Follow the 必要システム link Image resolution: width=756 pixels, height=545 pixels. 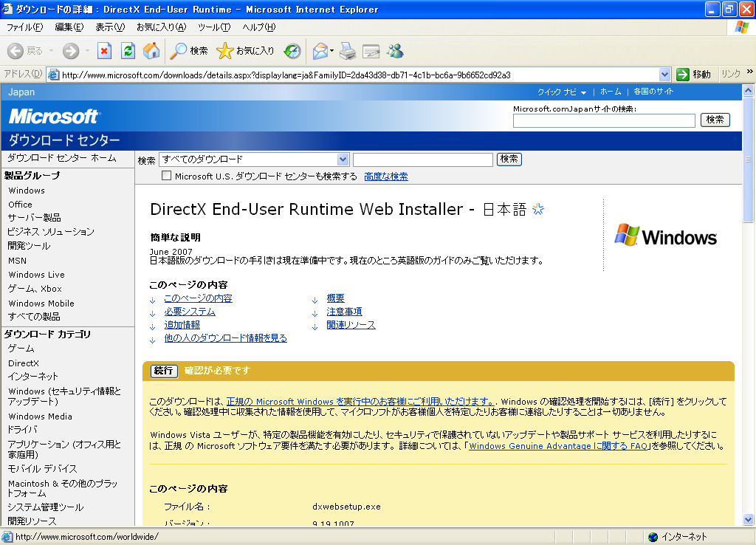pos(190,312)
